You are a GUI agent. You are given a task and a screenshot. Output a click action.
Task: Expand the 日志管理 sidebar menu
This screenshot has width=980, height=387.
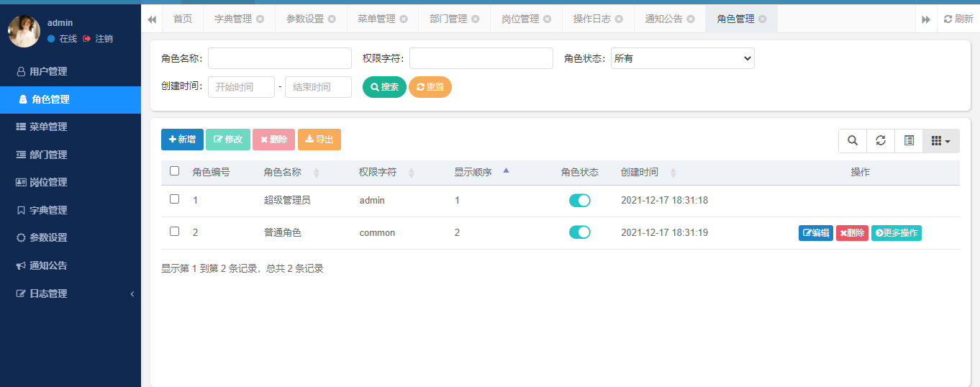click(71, 293)
